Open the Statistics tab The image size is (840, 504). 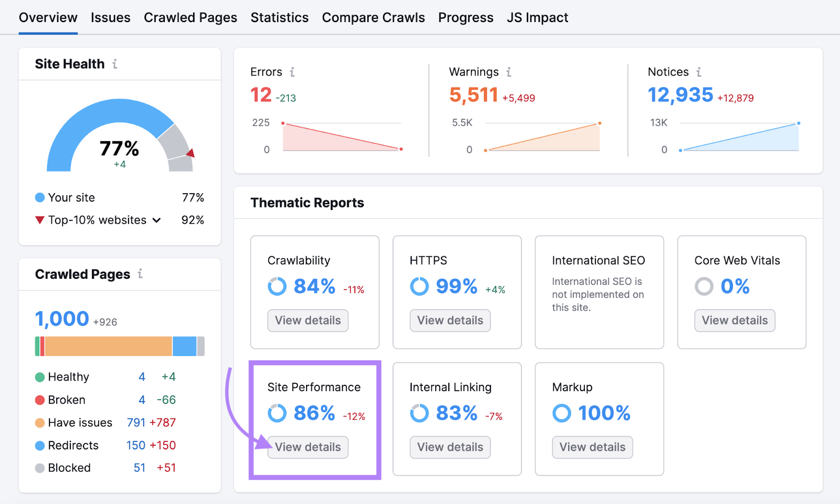(x=279, y=17)
